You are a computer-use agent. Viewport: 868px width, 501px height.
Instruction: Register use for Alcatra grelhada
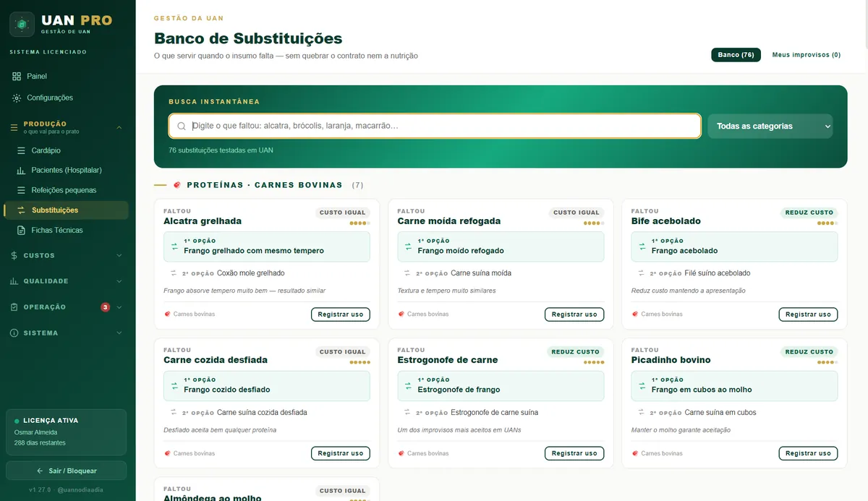tap(341, 314)
